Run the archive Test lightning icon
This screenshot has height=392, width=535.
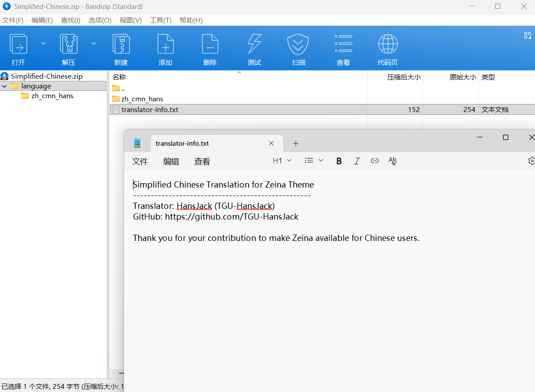tap(254, 44)
